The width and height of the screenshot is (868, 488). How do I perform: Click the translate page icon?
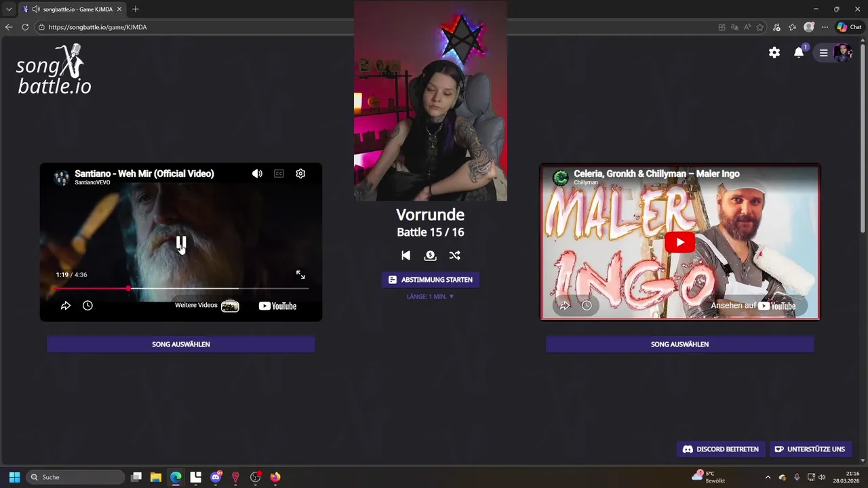(x=735, y=27)
